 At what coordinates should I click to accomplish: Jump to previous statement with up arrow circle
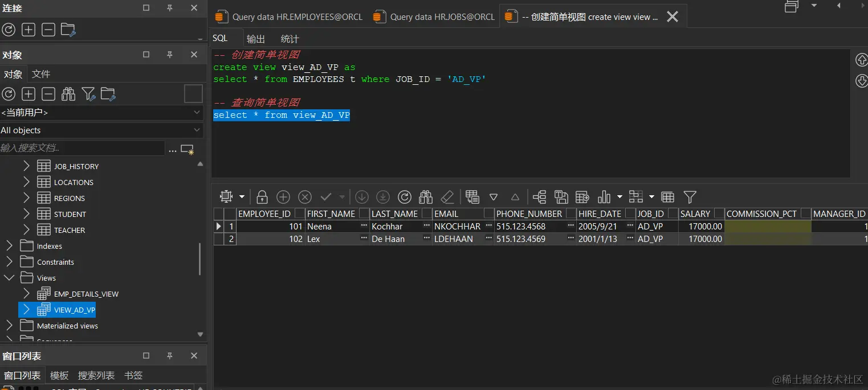click(861, 60)
